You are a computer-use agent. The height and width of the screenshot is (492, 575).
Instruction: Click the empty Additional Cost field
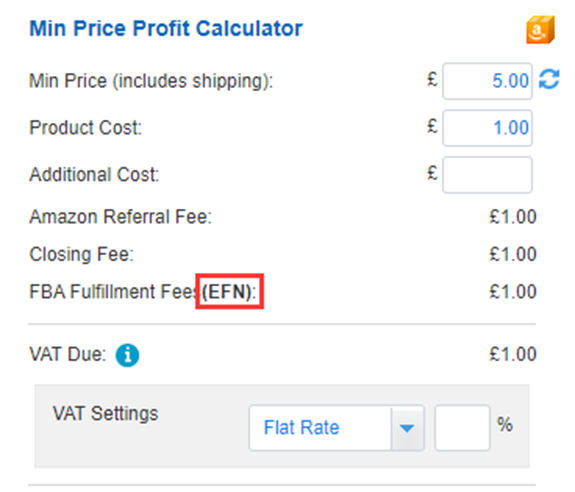coord(487,175)
